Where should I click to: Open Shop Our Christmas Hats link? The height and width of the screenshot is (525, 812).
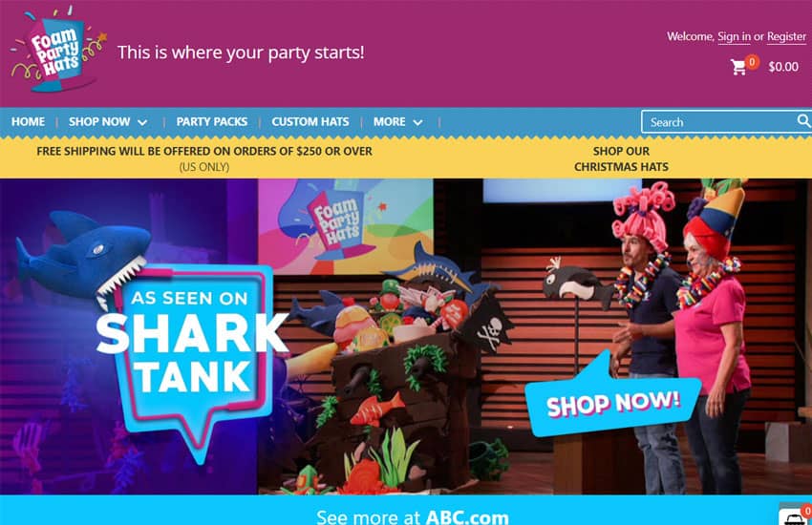621,158
